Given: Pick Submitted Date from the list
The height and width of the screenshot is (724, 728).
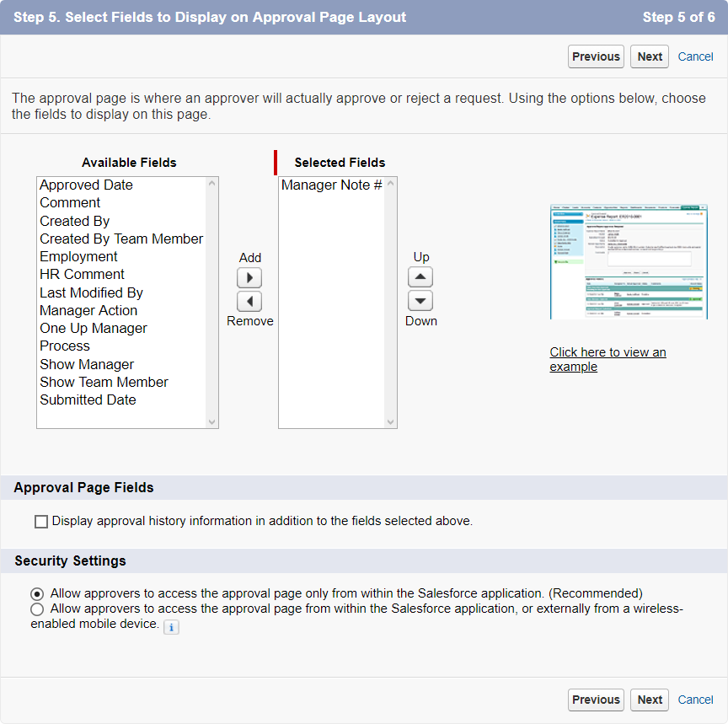Looking at the screenshot, I should (88, 400).
